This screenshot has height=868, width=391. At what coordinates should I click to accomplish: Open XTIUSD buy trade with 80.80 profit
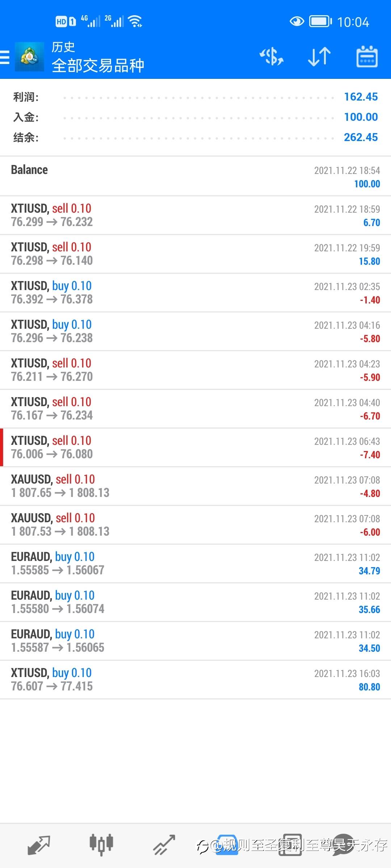coord(195,680)
